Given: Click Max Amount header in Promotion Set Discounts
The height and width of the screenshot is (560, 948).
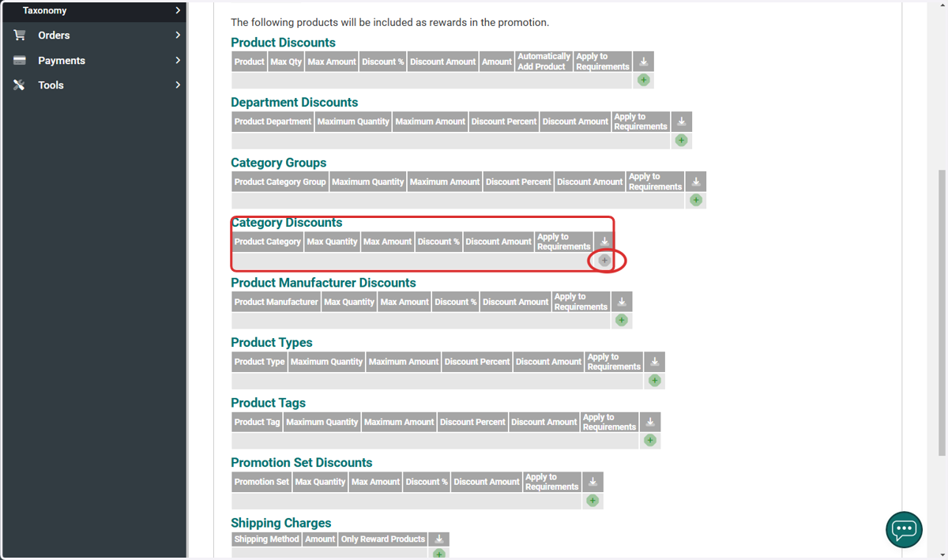Looking at the screenshot, I should point(375,482).
